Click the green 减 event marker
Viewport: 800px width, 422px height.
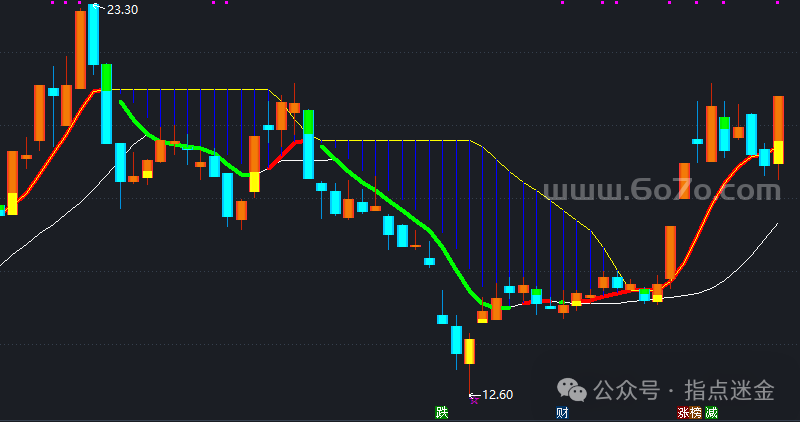tap(711, 412)
